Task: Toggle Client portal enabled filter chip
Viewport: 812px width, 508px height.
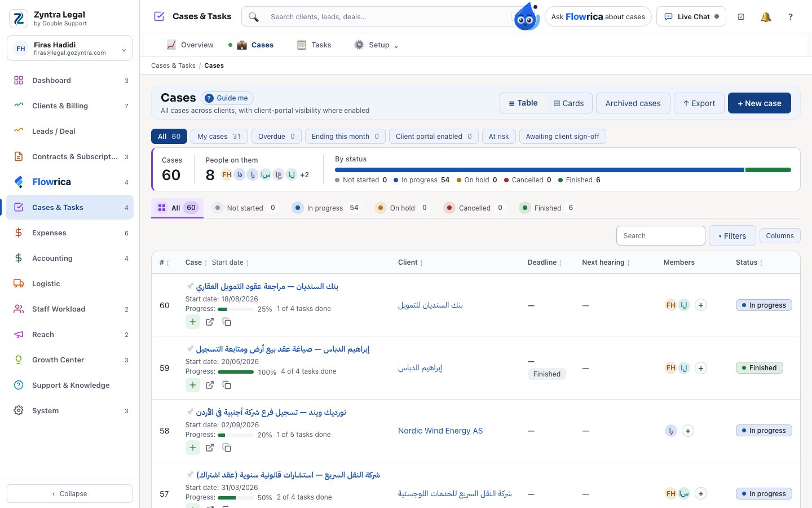Action: pos(434,137)
